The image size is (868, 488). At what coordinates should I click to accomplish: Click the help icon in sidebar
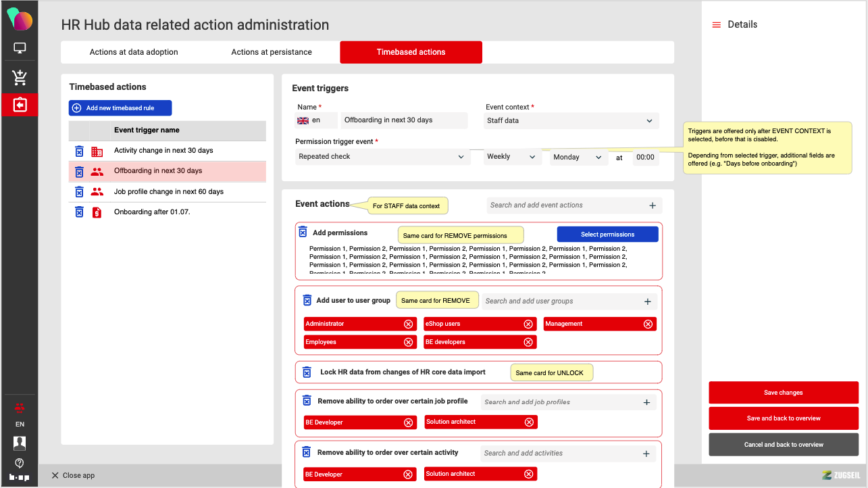[20, 463]
